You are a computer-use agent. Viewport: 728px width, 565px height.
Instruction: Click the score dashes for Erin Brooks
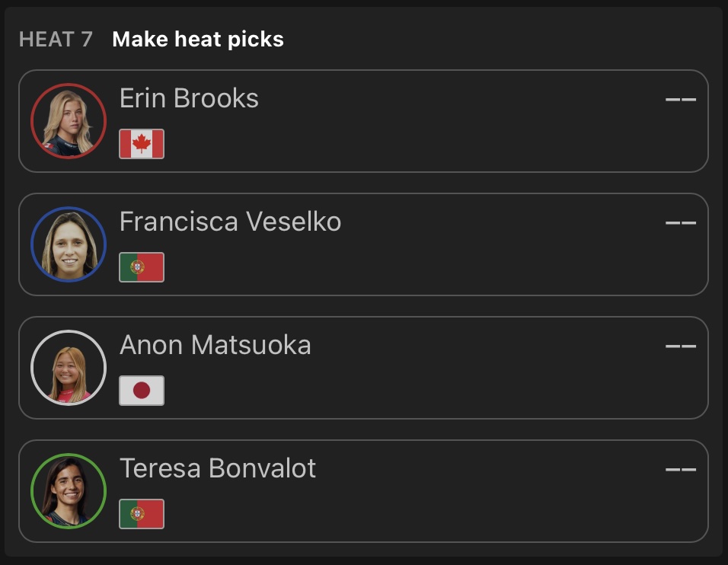[680, 99]
